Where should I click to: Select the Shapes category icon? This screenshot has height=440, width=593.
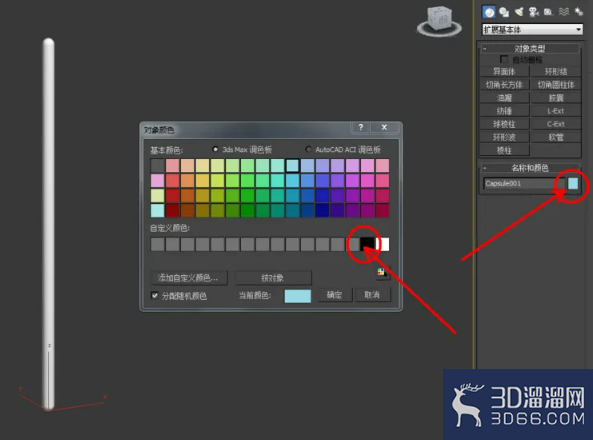tap(504, 12)
